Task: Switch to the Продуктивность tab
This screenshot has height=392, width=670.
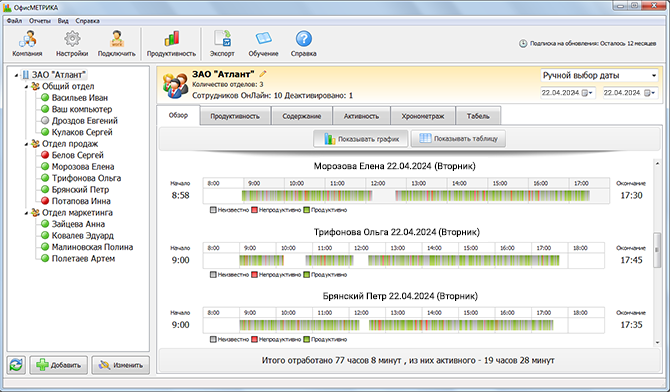Action: [235, 116]
